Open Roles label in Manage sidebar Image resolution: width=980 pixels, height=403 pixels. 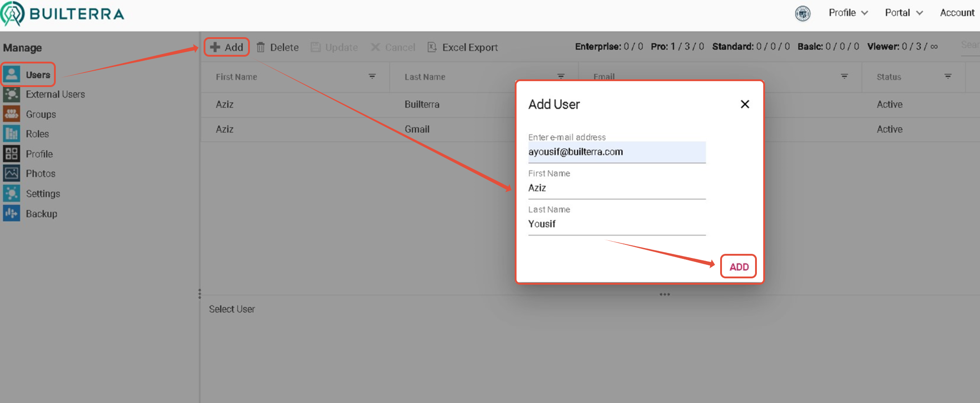pyautogui.click(x=37, y=134)
